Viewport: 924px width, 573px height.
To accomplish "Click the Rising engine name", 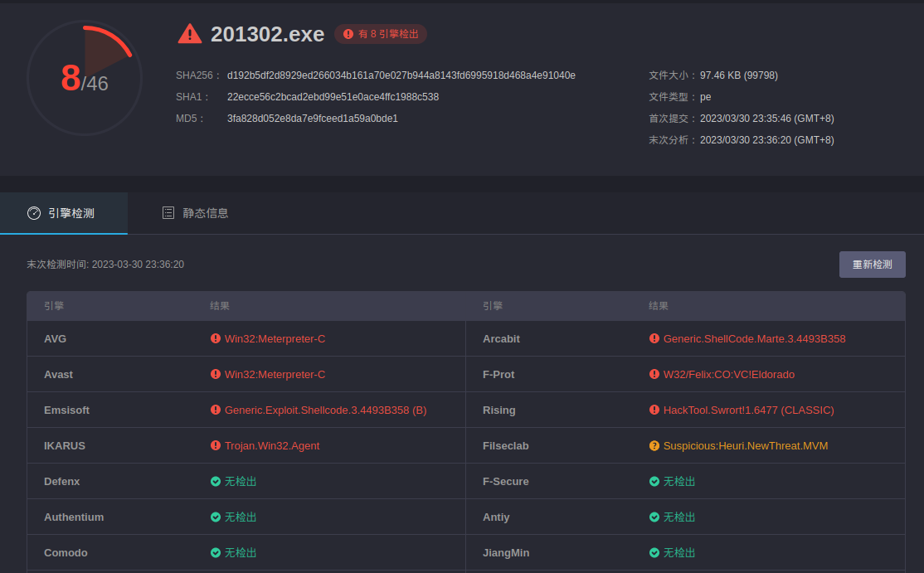I will (x=499, y=410).
